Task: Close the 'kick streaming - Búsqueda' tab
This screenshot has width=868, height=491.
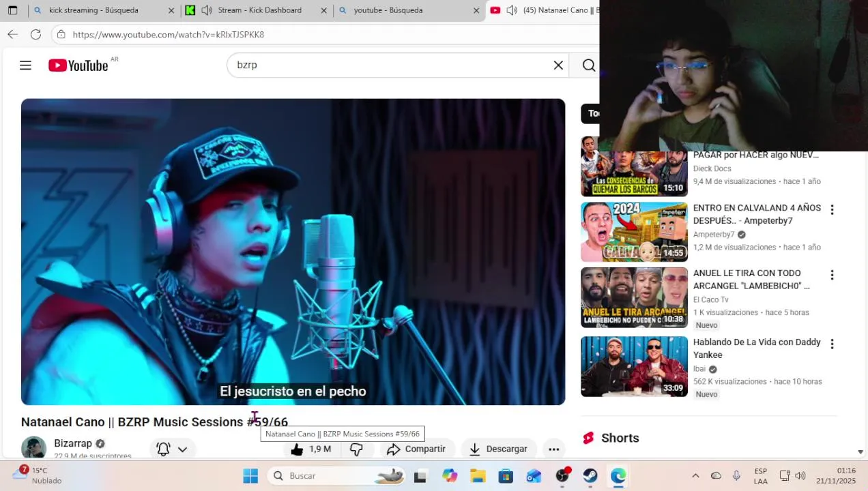Action: (171, 10)
